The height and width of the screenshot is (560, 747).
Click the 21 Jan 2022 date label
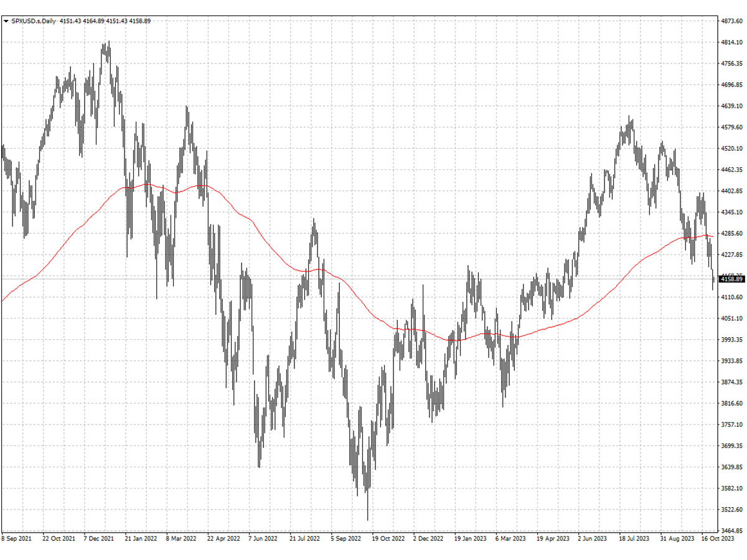(141, 538)
